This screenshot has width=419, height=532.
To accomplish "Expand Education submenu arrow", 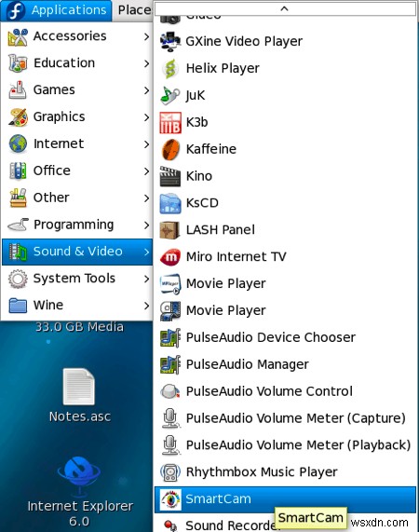I will coord(146,63).
